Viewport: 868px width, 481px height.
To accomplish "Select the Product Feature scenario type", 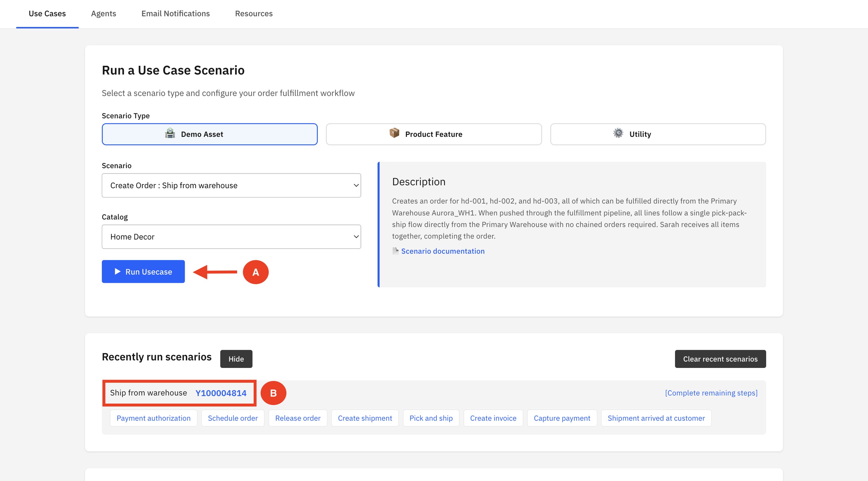I will click(434, 134).
